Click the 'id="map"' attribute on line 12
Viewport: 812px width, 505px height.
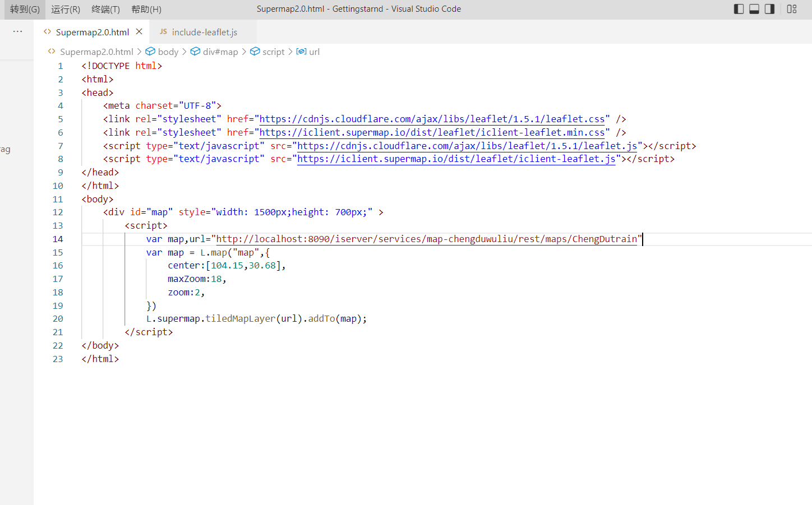click(151, 212)
